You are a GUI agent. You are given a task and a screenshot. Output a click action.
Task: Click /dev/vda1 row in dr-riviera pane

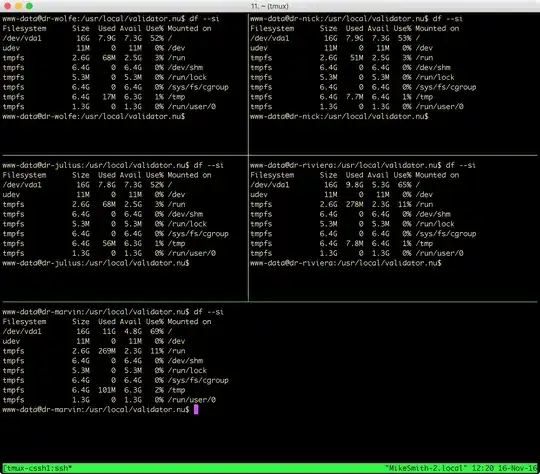tap(335, 185)
